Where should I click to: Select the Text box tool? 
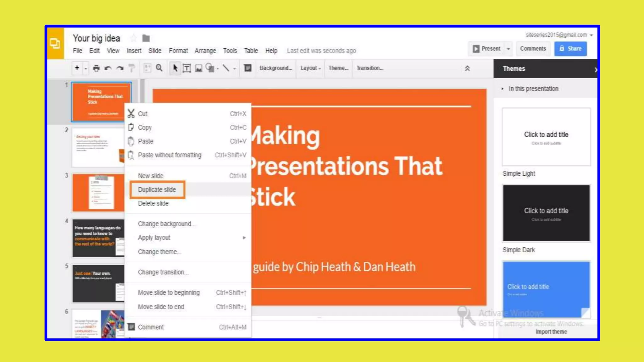[187, 68]
